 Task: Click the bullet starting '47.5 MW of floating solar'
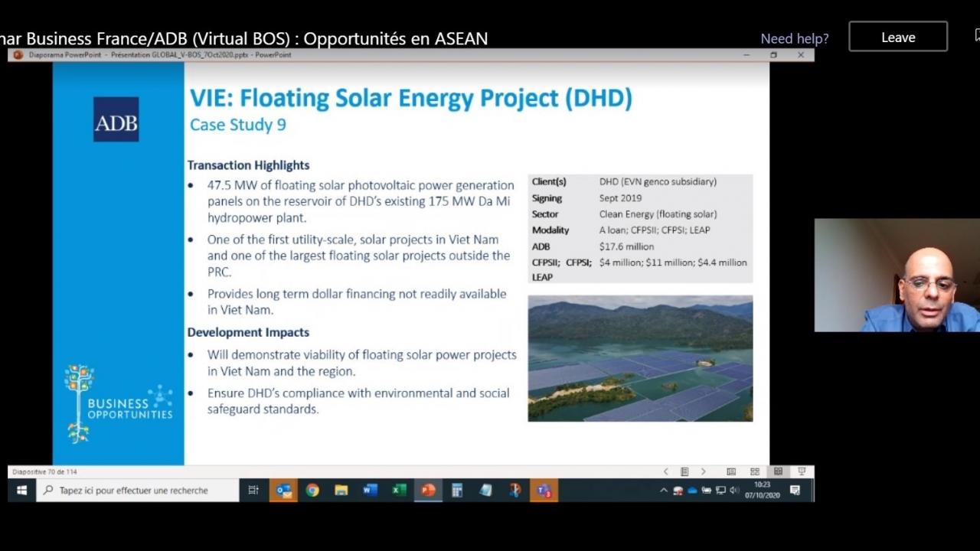click(x=361, y=201)
